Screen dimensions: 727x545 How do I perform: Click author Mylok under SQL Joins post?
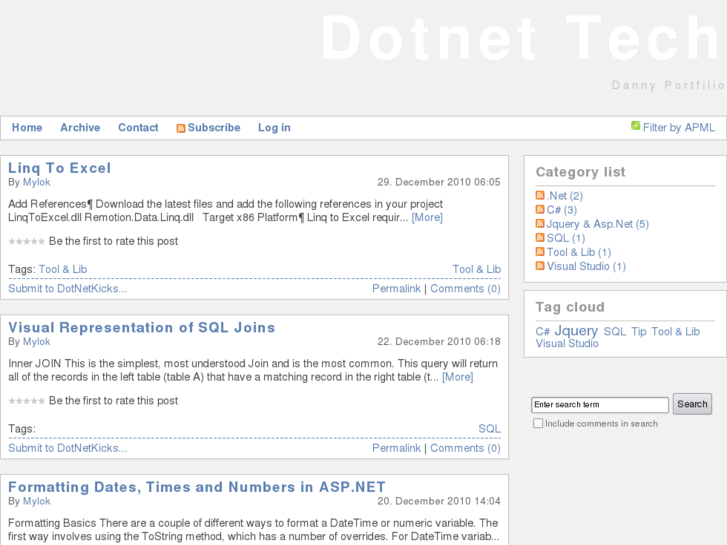click(37, 342)
